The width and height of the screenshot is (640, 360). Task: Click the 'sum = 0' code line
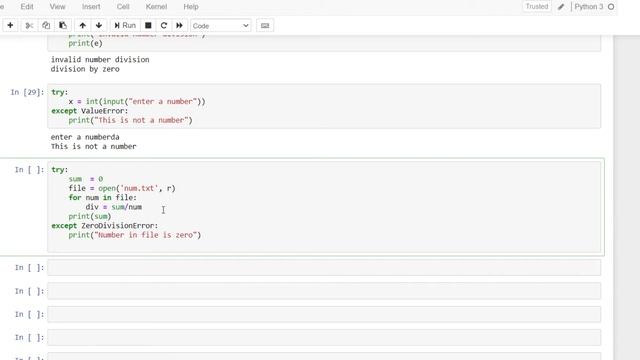point(86,179)
